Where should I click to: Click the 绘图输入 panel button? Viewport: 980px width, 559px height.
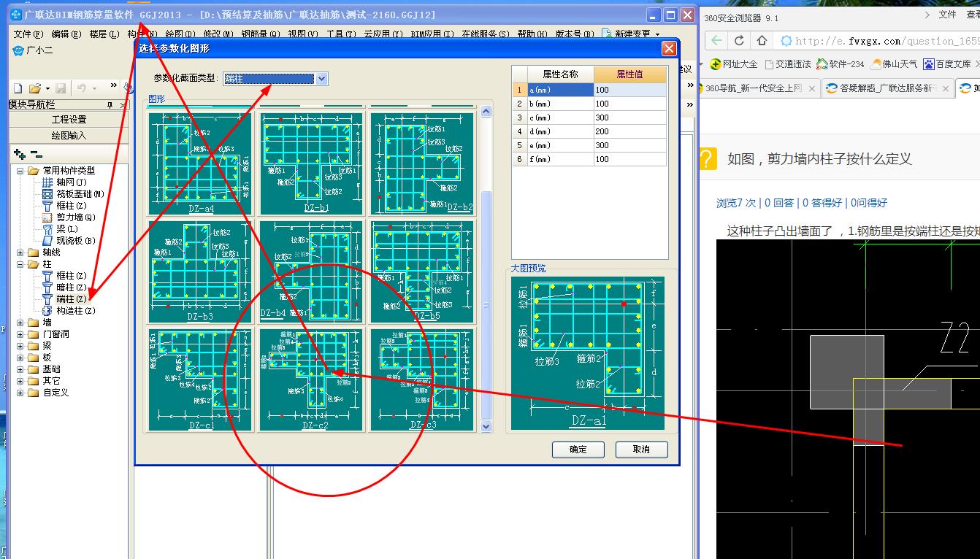(69, 136)
